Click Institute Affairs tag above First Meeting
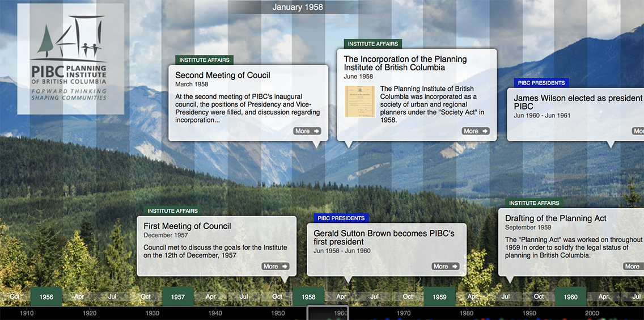 point(172,211)
